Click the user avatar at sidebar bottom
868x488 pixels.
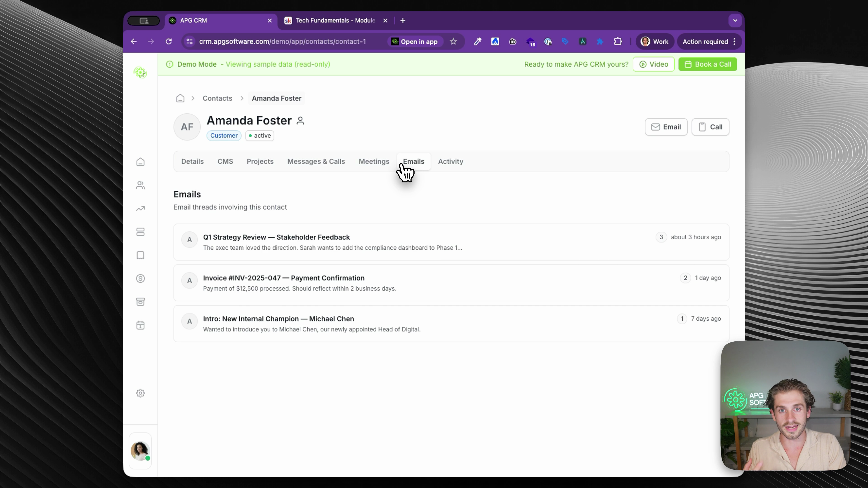(x=140, y=451)
